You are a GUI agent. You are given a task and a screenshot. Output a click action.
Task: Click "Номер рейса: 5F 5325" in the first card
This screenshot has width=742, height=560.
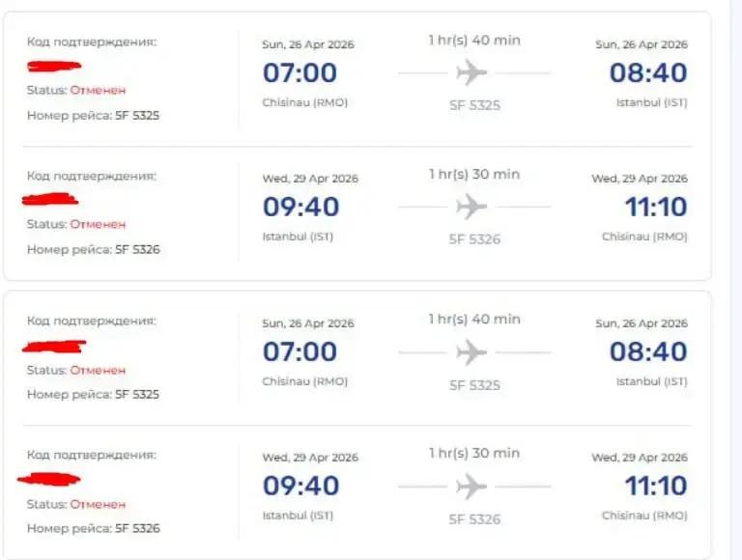pyautogui.click(x=93, y=115)
